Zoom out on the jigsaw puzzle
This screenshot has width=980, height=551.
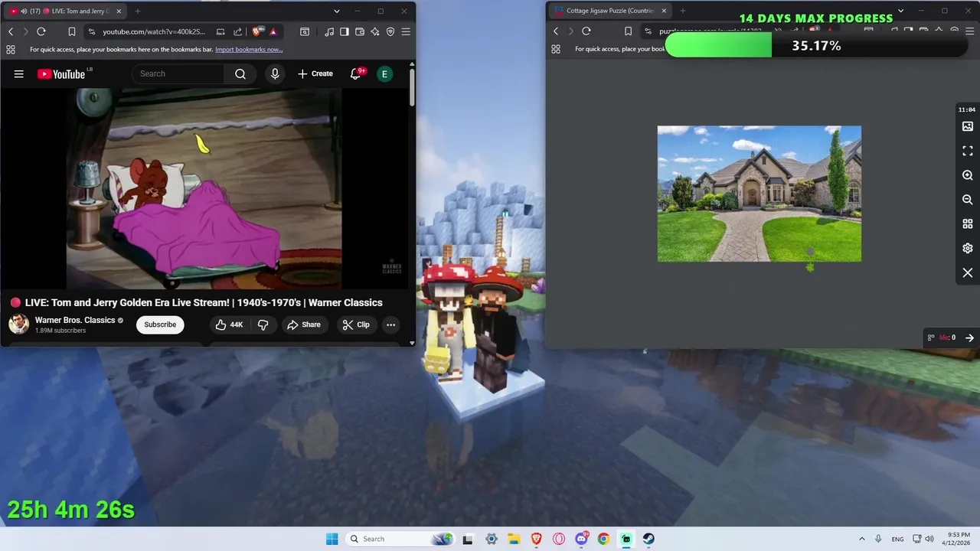968,200
